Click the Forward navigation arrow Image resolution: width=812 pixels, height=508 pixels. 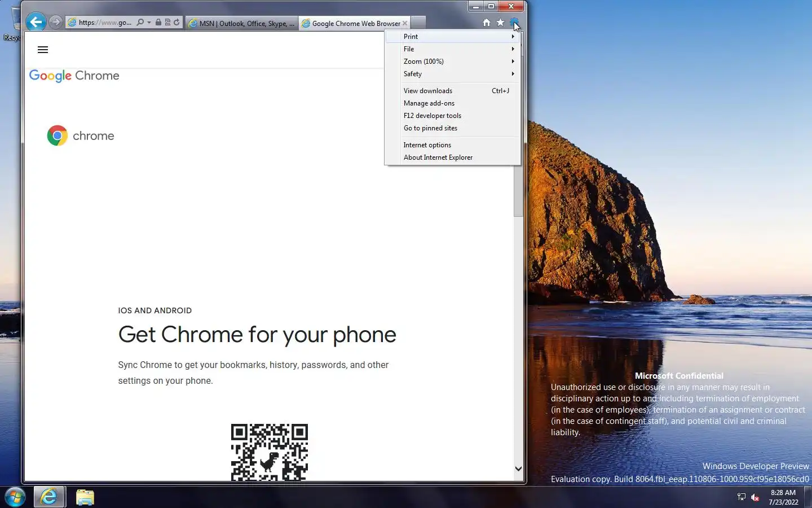[x=55, y=22]
